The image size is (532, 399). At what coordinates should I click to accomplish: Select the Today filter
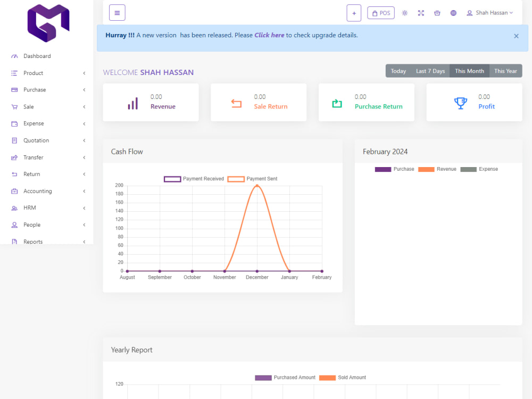(x=398, y=71)
